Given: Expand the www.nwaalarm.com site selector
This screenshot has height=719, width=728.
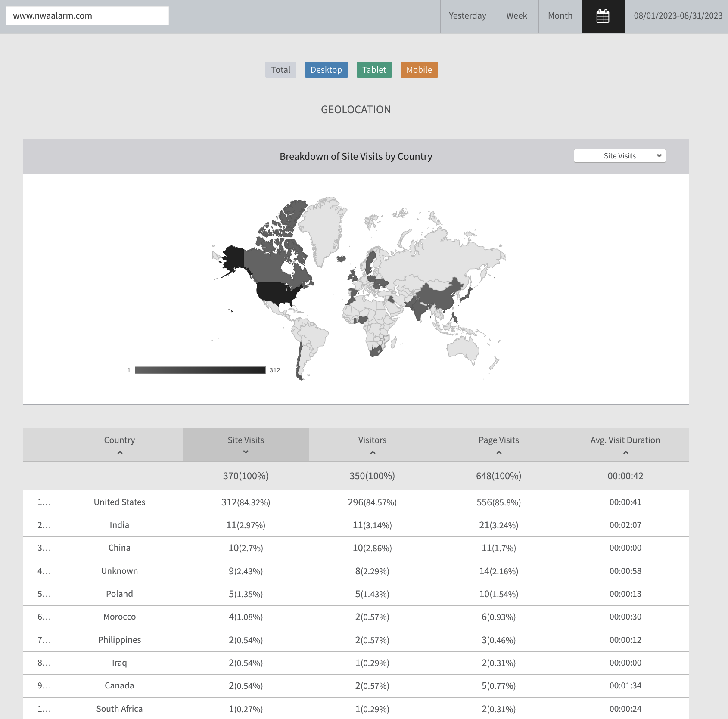Looking at the screenshot, I should [x=87, y=15].
